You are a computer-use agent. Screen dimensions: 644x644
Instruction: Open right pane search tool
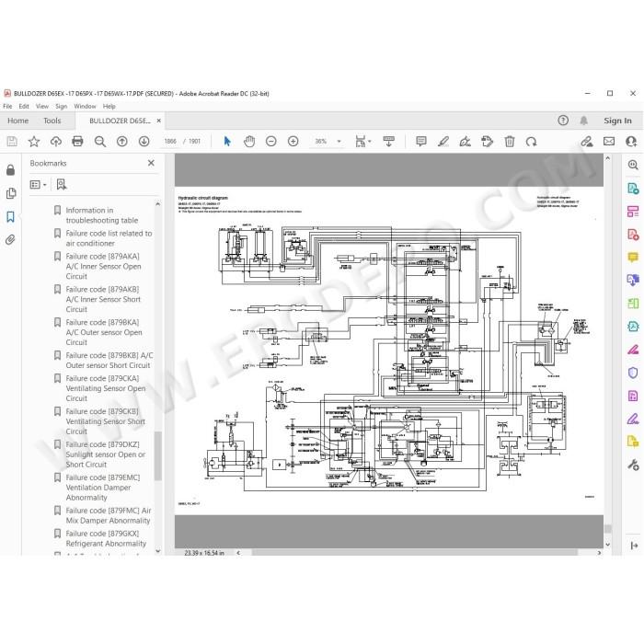tap(633, 165)
